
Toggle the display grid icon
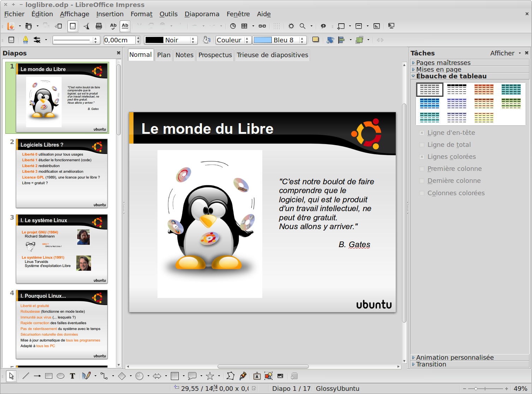(277, 26)
